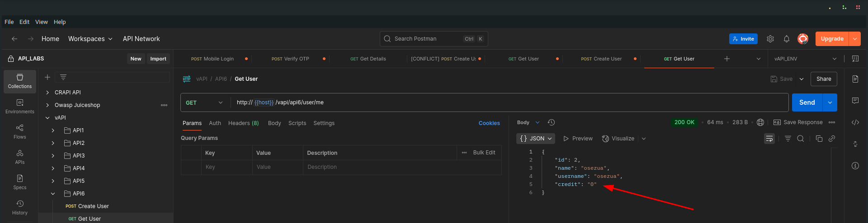
Task: Open Owasp Juiceshop more options
Action: (x=164, y=105)
